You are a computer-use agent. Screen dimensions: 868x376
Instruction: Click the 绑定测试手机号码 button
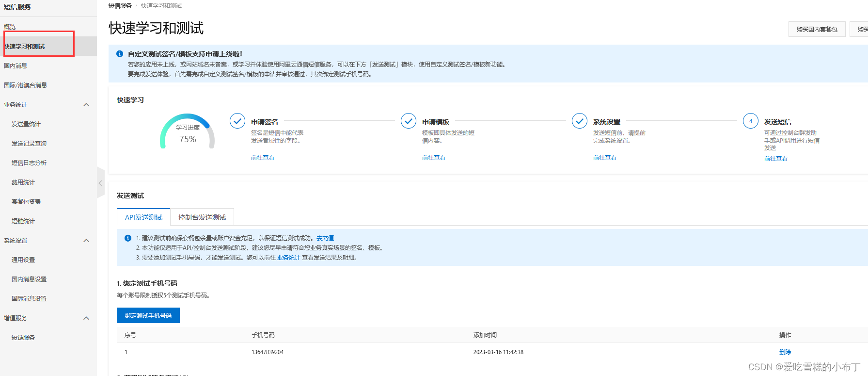(148, 315)
